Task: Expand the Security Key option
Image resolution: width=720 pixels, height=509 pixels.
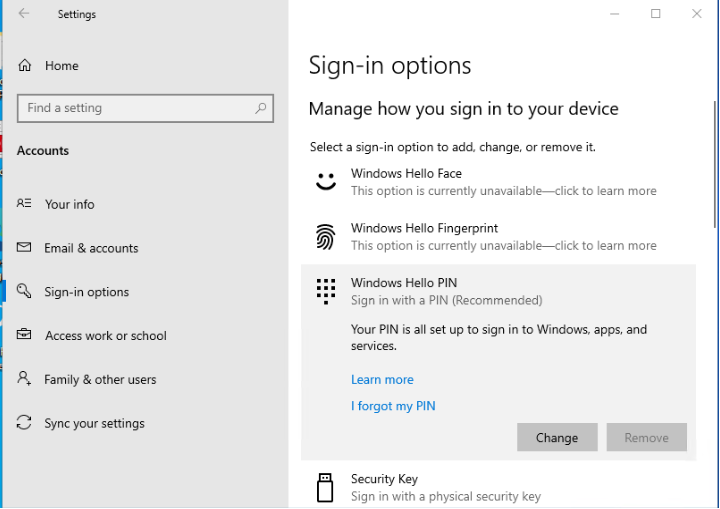Action: pos(498,487)
